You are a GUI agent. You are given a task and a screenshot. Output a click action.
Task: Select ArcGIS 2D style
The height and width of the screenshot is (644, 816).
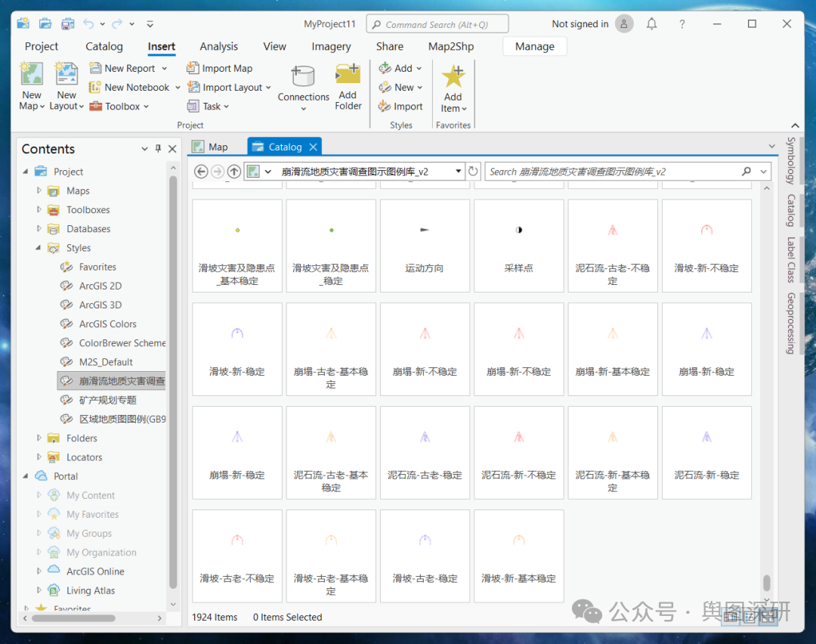tap(100, 286)
